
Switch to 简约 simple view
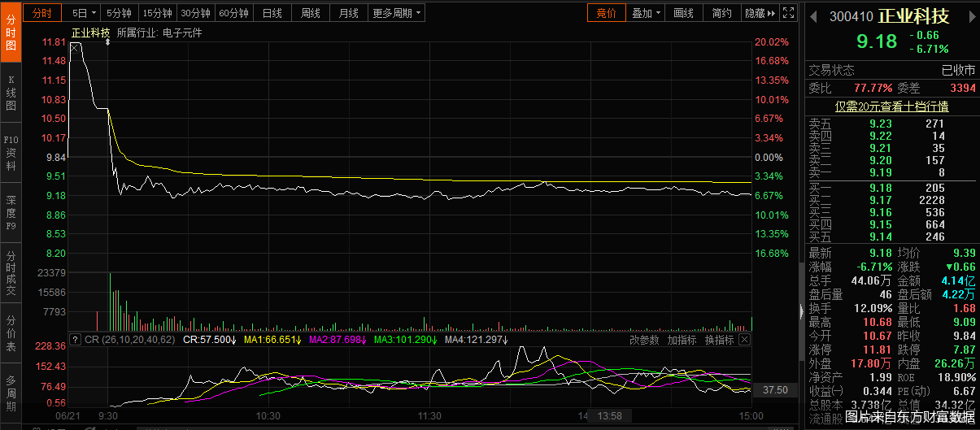click(x=721, y=13)
